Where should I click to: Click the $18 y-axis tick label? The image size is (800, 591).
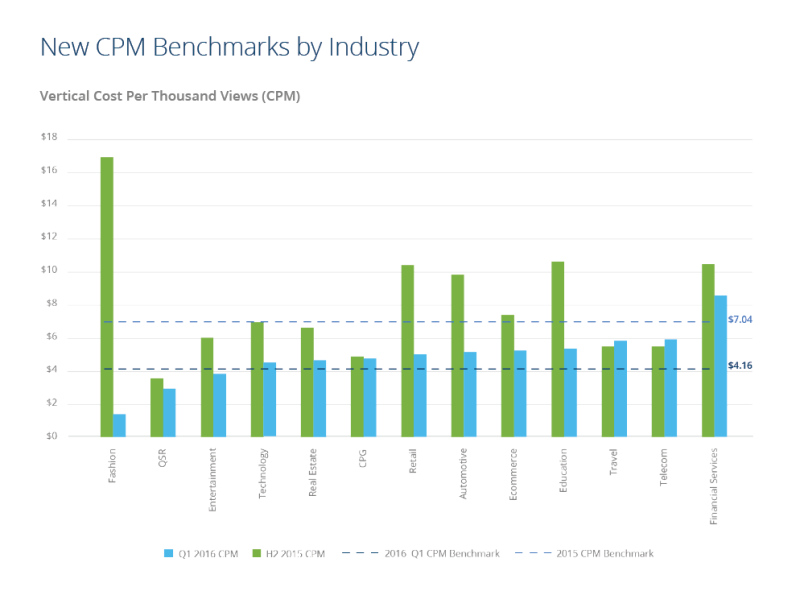point(48,137)
